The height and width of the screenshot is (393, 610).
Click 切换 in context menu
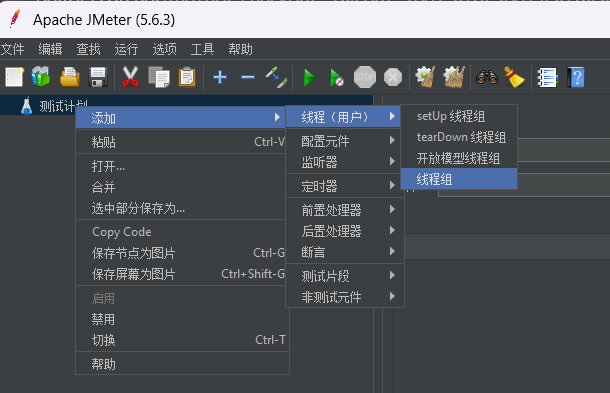click(x=181, y=340)
